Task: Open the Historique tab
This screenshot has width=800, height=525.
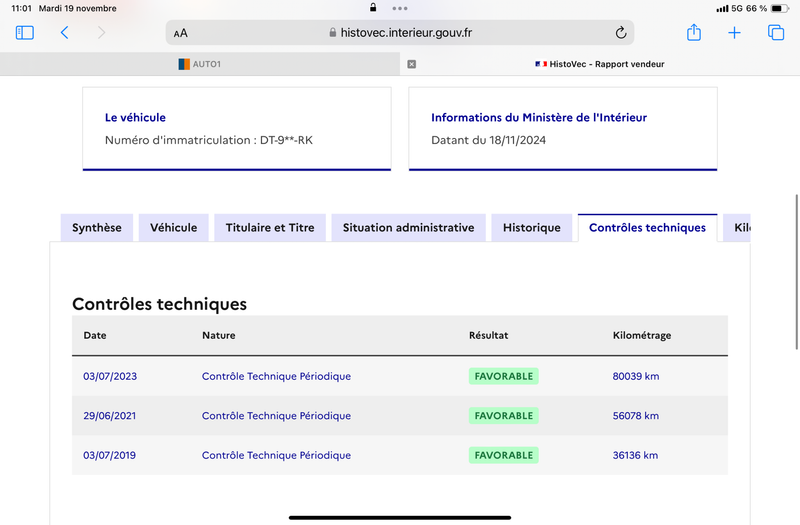Action: 532,228
